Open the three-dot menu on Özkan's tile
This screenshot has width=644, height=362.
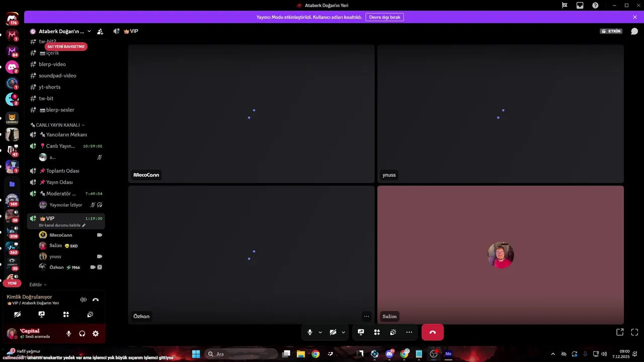tap(366, 316)
